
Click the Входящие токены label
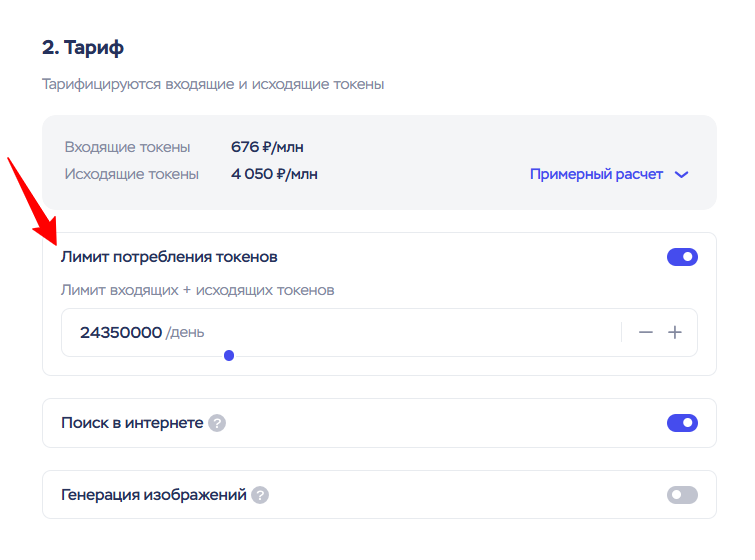click(127, 147)
